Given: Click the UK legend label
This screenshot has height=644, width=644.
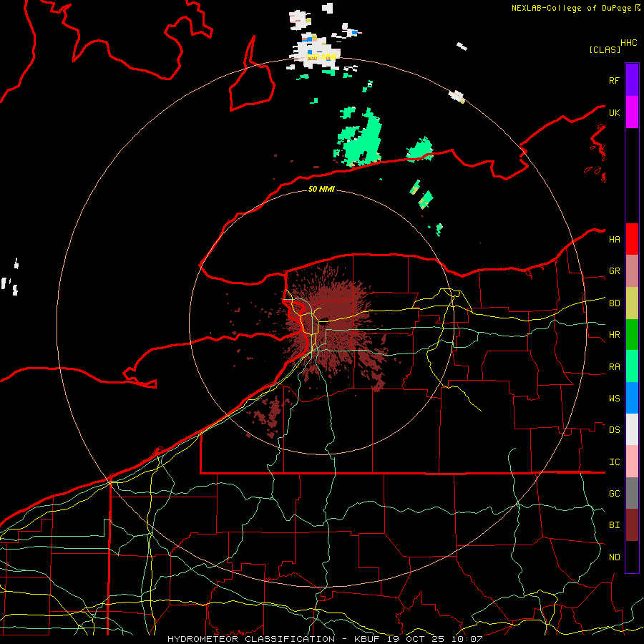Looking at the screenshot, I should tap(615, 112).
